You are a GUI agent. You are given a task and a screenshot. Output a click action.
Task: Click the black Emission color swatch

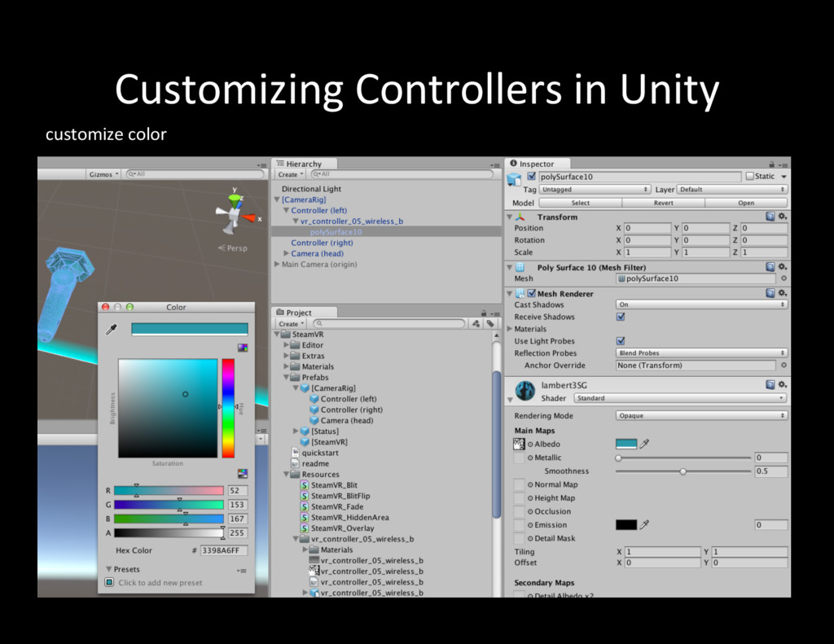[x=626, y=525]
